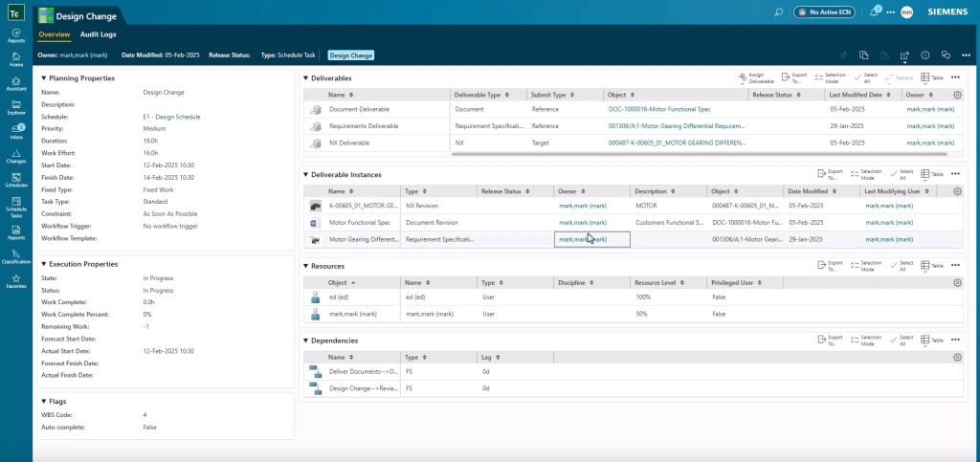Select the ed (ed) resource row

pyautogui.click(x=634, y=297)
